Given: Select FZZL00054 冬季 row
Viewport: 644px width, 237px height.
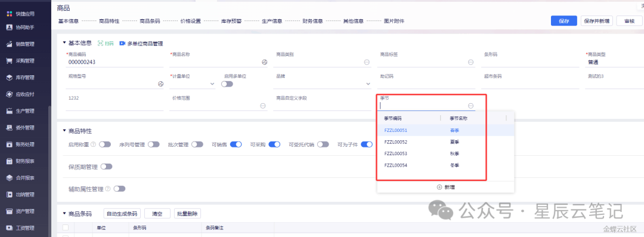Looking at the screenshot, I should coord(445,165).
